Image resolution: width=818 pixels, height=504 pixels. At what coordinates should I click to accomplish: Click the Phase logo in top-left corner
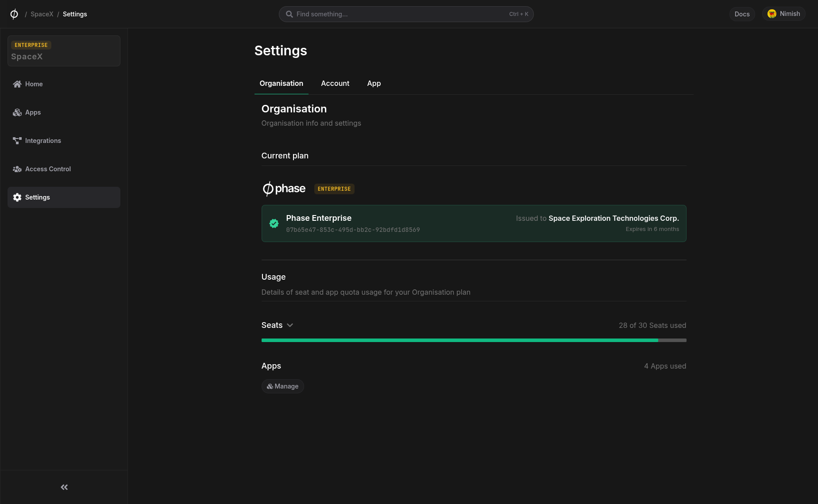[x=14, y=14]
